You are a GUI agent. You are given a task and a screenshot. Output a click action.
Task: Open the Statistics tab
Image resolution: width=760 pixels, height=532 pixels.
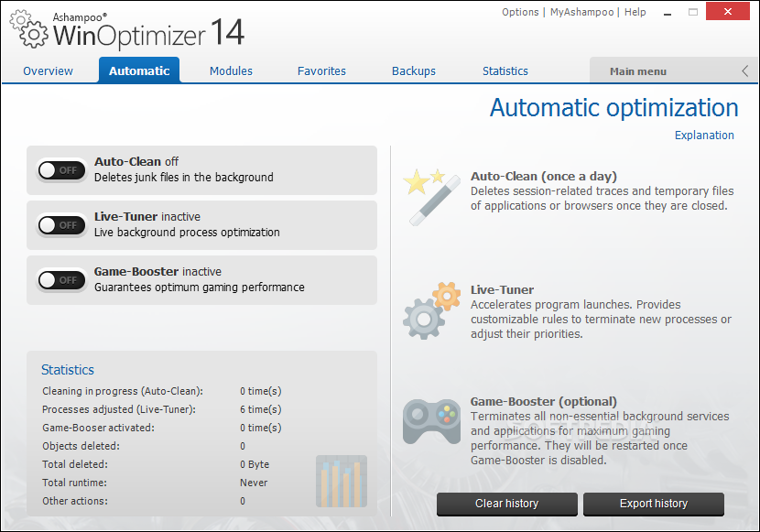505,71
